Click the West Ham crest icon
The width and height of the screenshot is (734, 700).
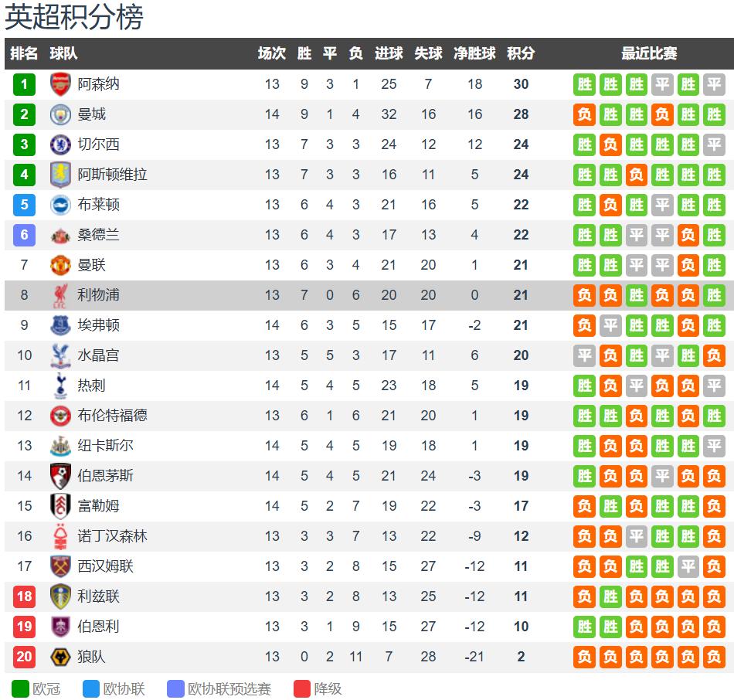pos(60,566)
